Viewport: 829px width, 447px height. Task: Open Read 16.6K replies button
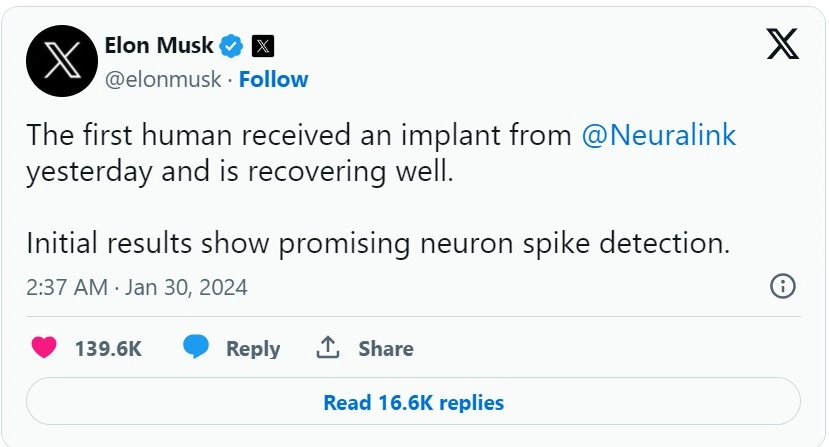tap(413, 403)
